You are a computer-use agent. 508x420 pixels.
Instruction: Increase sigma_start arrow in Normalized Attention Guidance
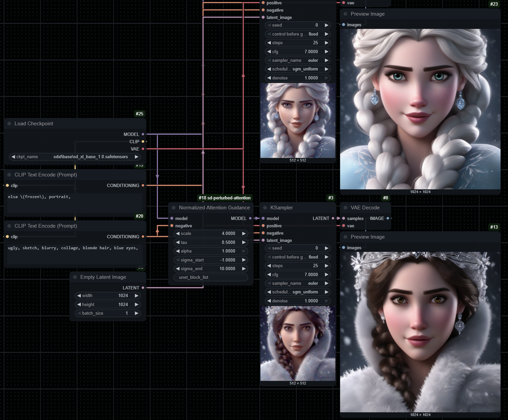click(x=244, y=260)
